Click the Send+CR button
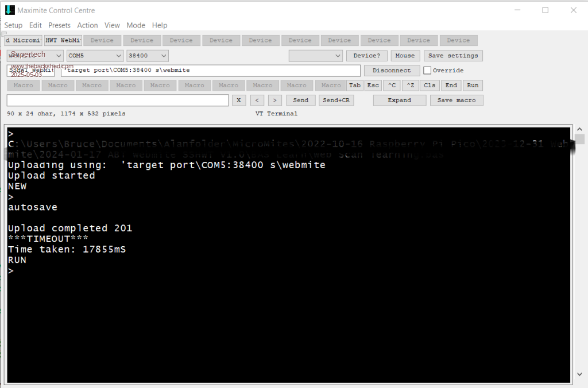This screenshot has height=388, width=588. [336, 100]
